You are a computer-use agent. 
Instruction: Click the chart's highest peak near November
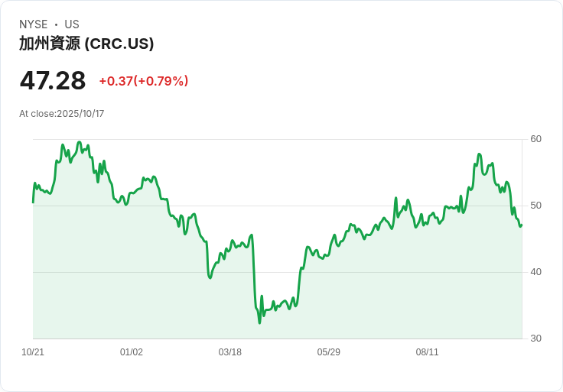(x=80, y=142)
